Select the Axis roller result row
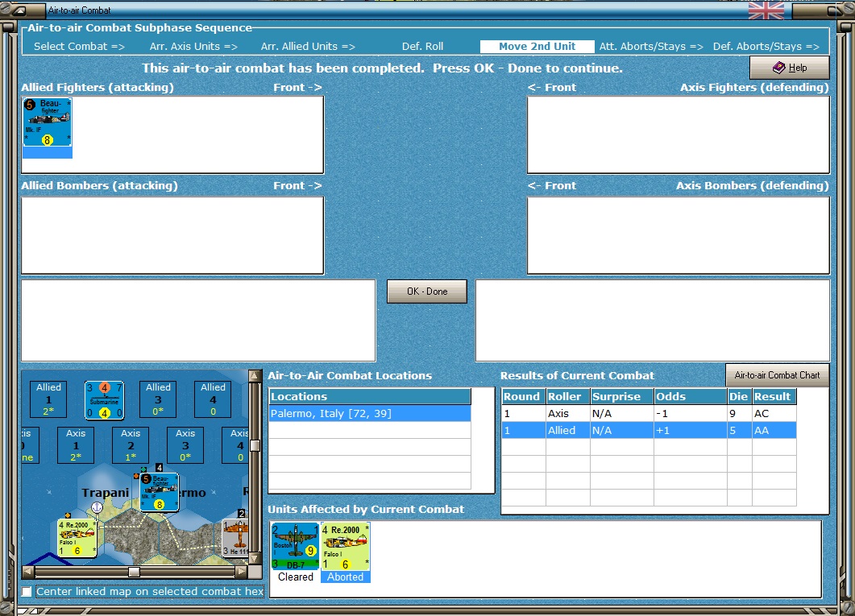Image resolution: width=855 pixels, height=616 pixels. point(649,413)
